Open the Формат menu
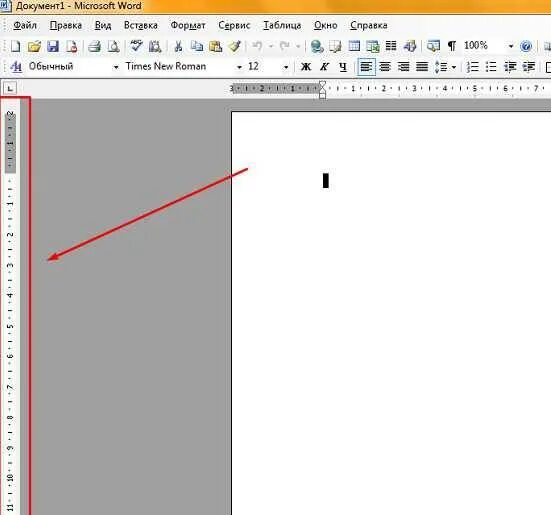 [x=188, y=25]
